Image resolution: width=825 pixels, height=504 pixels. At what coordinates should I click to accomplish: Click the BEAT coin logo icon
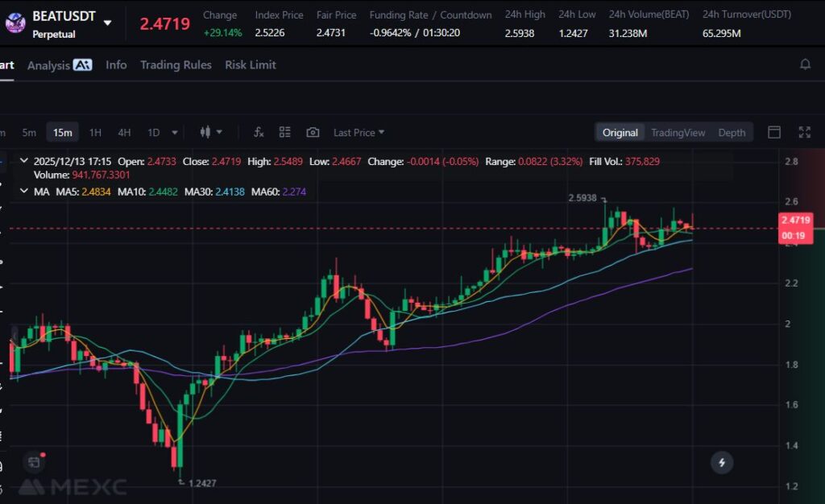pos(15,23)
